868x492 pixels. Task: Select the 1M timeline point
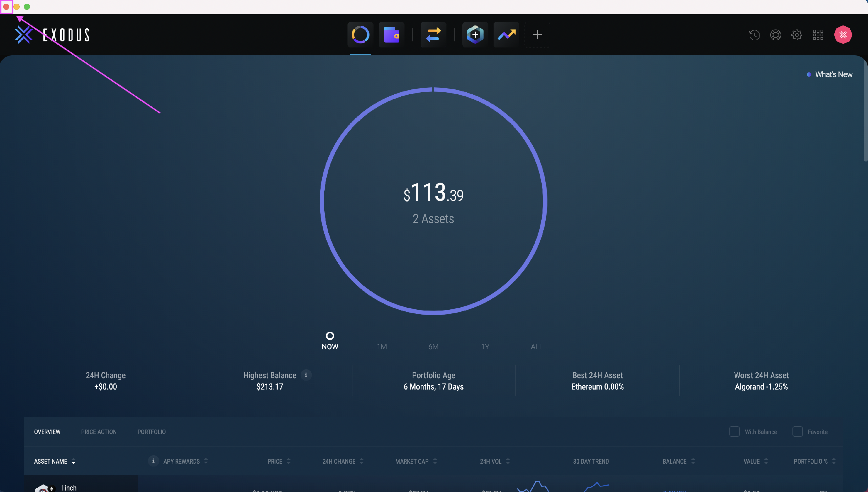[382, 346]
